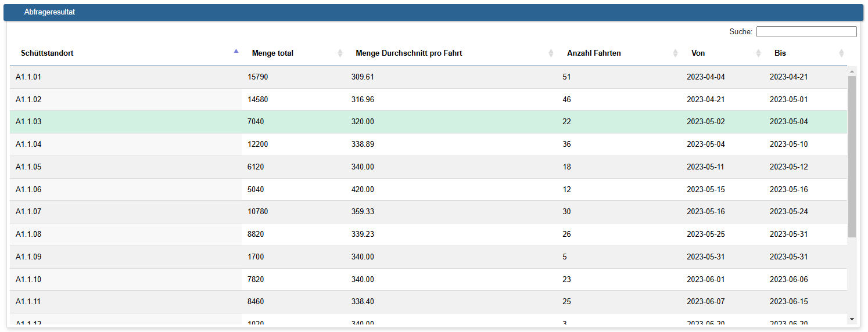Click sort arrows icon beside Menge total

click(x=340, y=53)
